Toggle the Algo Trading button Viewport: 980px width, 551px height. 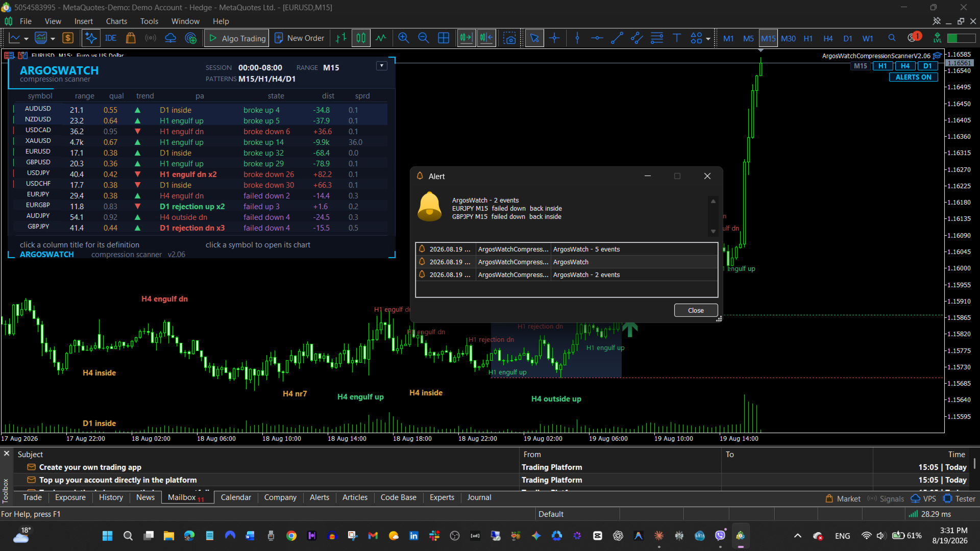tap(237, 38)
